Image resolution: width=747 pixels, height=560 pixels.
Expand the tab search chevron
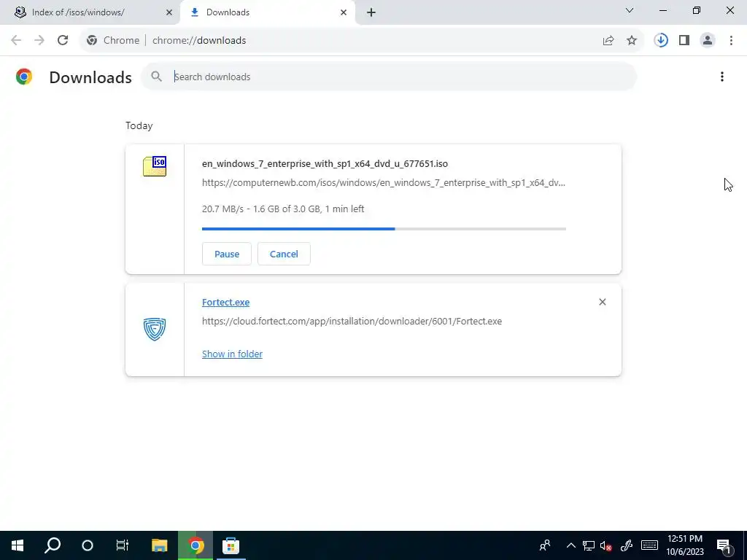tap(630, 10)
